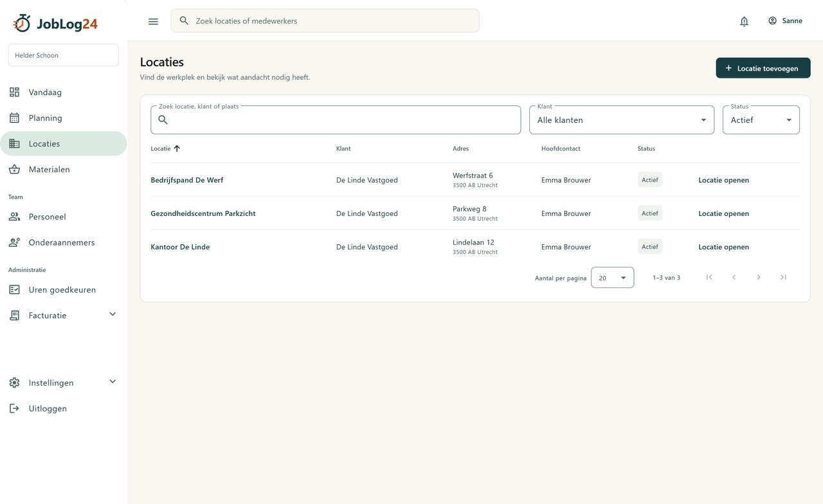Open Uren goedkeuren

63,290
